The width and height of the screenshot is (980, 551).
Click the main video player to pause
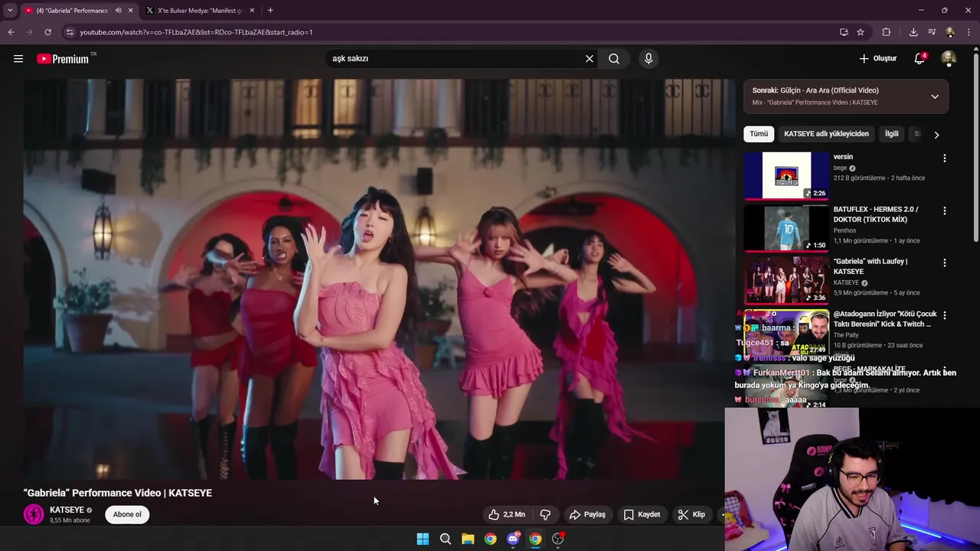point(379,279)
